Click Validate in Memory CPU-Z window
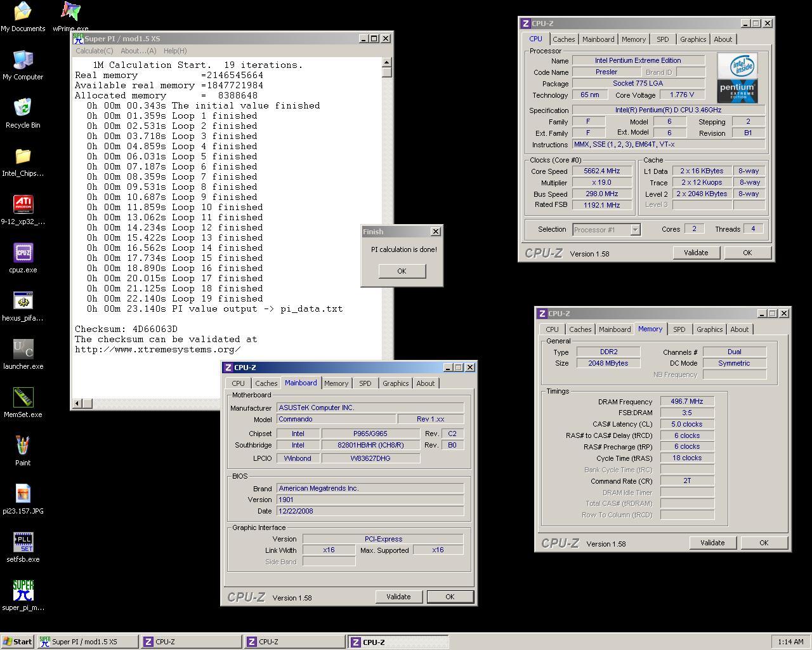812x650 pixels. click(x=712, y=543)
